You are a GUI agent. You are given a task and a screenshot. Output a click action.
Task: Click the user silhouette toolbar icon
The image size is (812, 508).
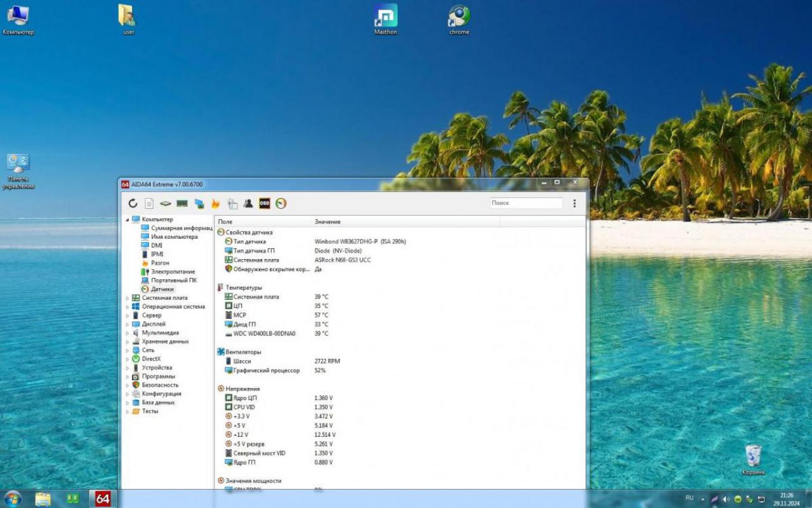(x=248, y=203)
